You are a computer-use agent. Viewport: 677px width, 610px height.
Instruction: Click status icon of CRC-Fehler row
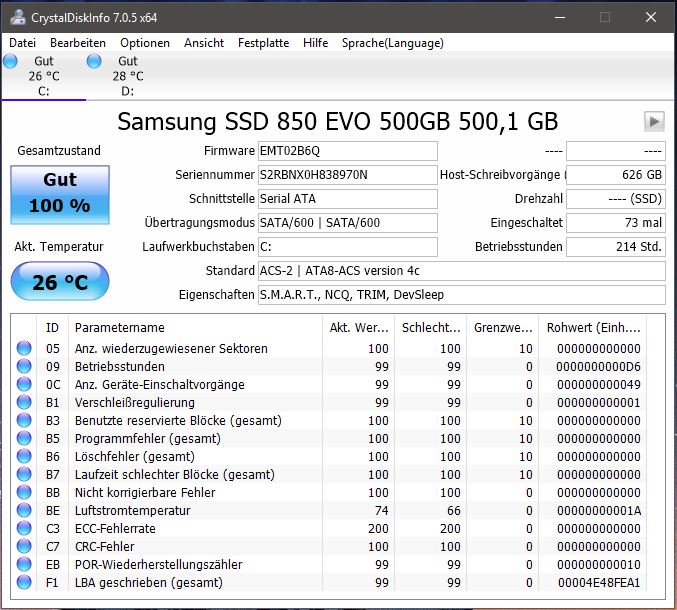[x=24, y=546]
